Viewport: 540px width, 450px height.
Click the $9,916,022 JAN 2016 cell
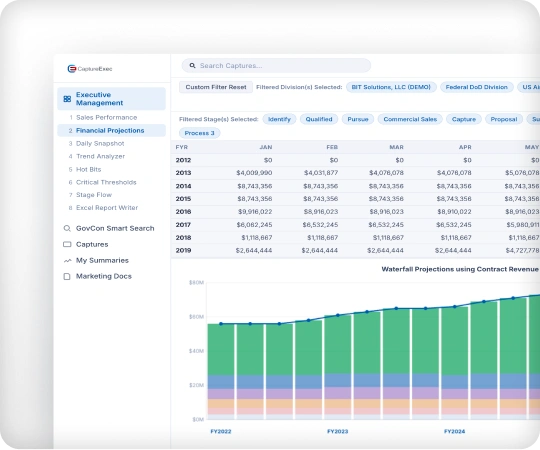[x=255, y=212]
